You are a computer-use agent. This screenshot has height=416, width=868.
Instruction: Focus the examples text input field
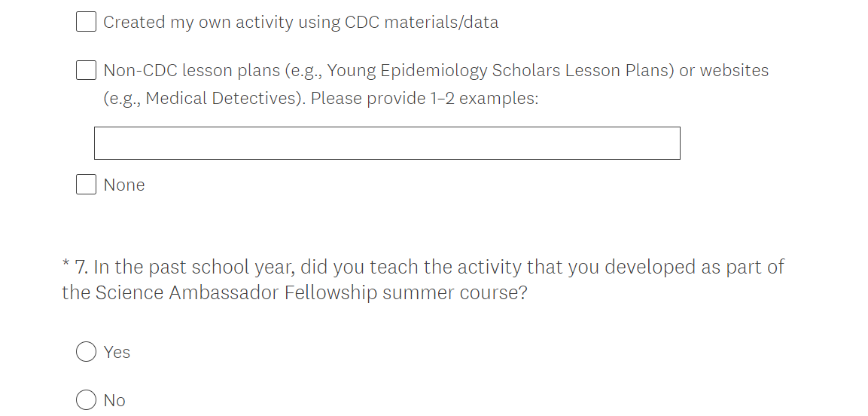[387, 143]
